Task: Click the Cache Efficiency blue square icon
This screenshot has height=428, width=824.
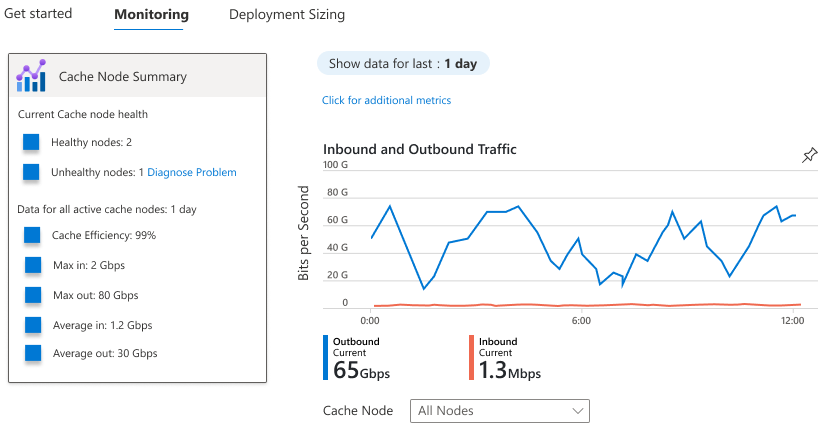Action: coord(32,236)
